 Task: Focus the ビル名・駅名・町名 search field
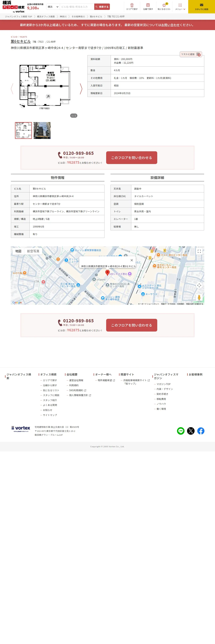[x=77, y=7]
